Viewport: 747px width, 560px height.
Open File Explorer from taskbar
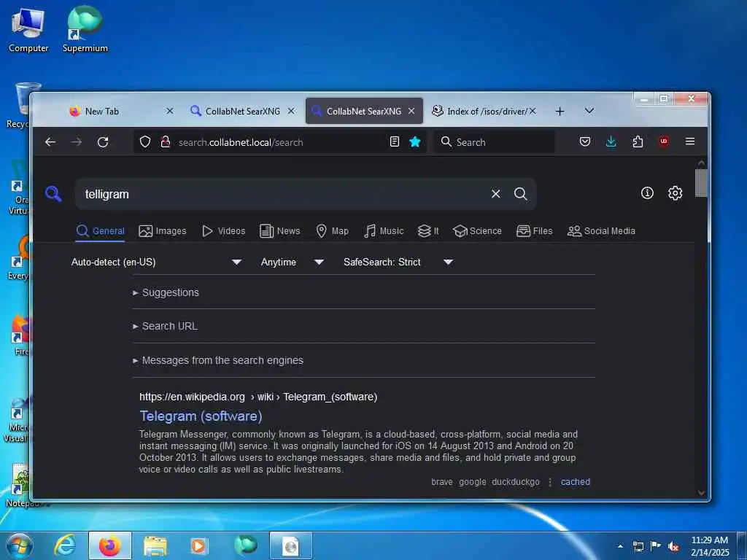click(156, 545)
